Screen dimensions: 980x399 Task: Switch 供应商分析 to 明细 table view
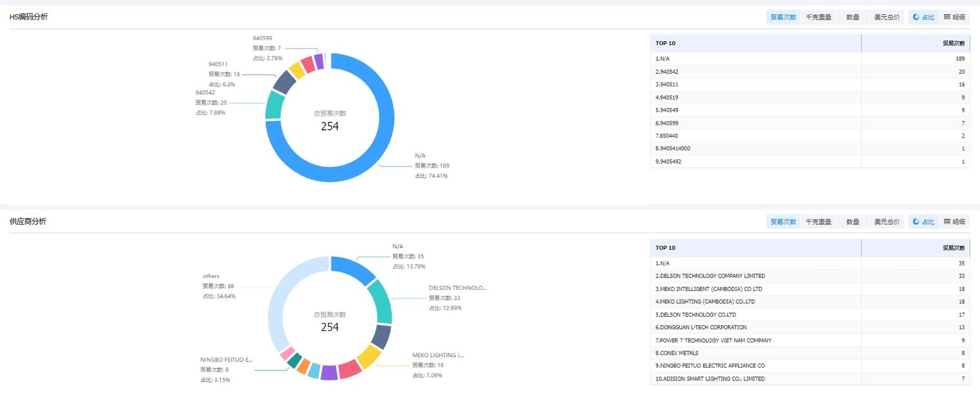pyautogui.click(x=954, y=222)
